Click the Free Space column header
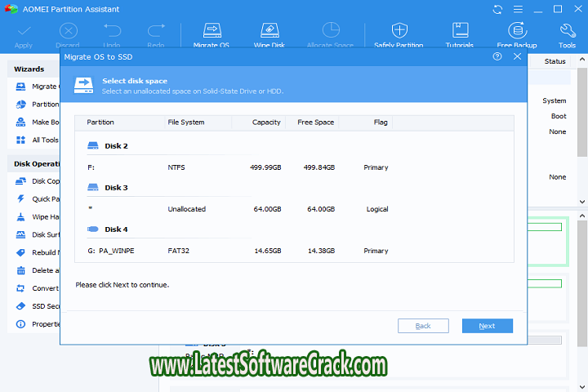This screenshot has width=588, height=392. click(312, 122)
